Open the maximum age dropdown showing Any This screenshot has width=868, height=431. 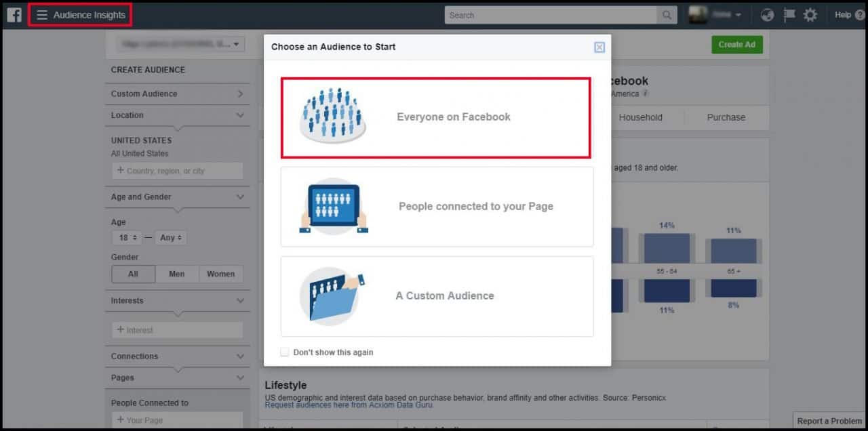170,237
